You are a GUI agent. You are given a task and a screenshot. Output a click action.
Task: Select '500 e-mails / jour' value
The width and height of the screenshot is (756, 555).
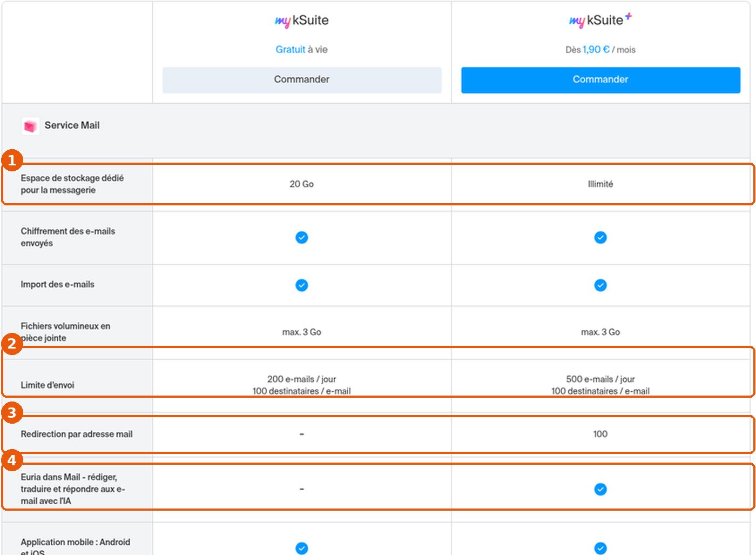coord(600,379)
